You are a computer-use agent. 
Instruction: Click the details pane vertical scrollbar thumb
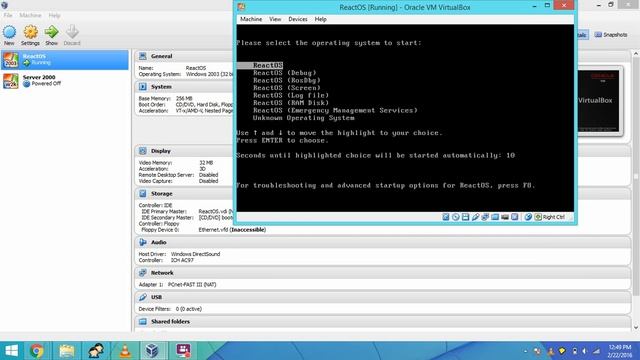pyautogui.click(x=636, y=176)
